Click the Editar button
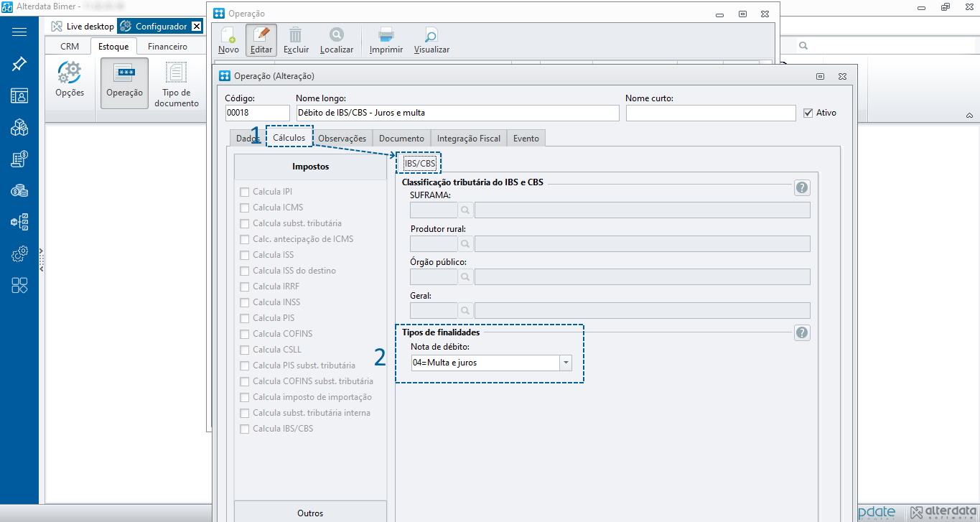980x522 pixels. (261, 40)
